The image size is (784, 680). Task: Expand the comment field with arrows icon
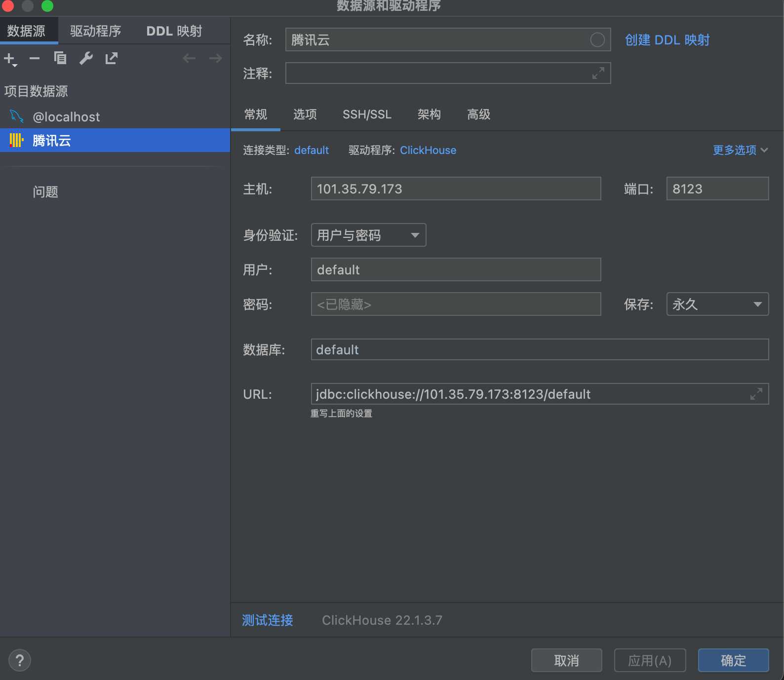[598, 74]
